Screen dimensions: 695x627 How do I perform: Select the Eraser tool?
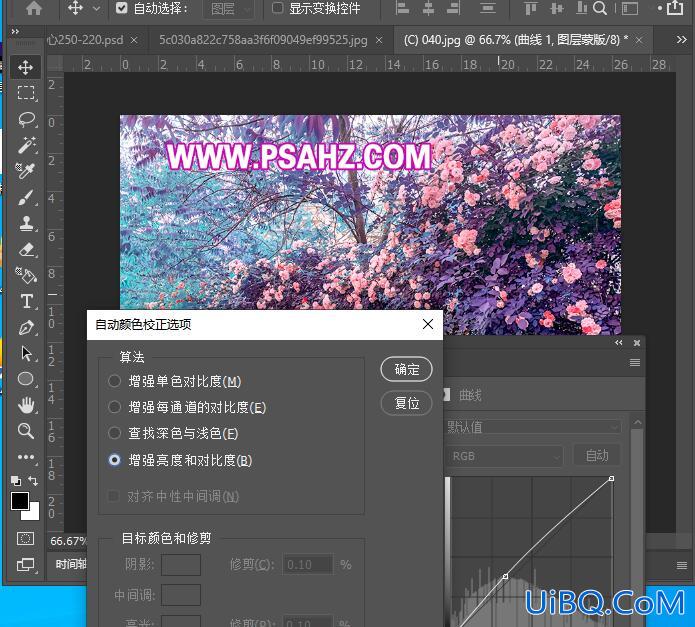[x=27, y=249]
